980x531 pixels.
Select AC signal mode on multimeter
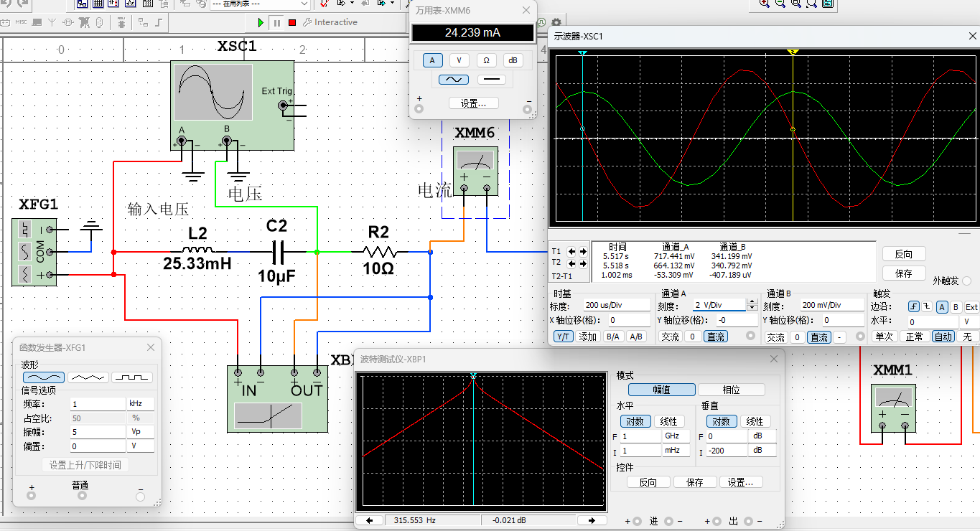(453, 80)
